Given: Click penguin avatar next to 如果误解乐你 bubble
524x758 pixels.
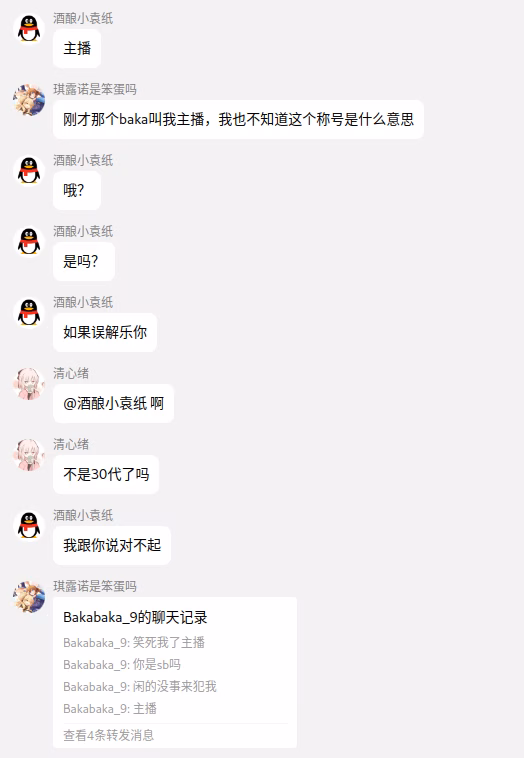Looking at the screenshot, I should click(x=29, y=312).
